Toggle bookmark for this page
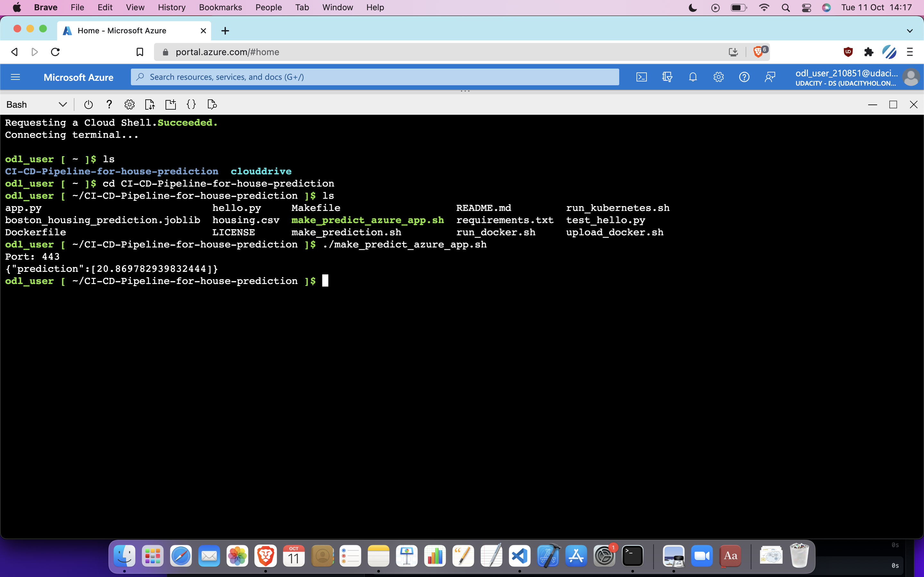 coord(140,52)
